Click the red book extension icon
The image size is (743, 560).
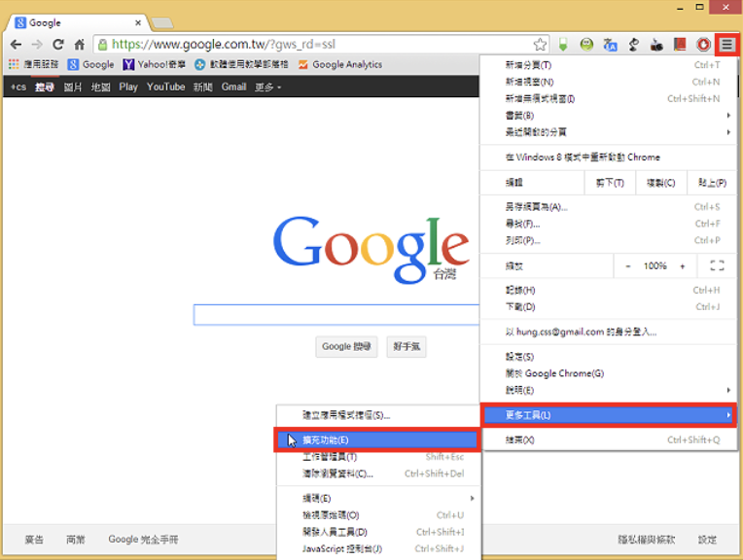coord(680,45)
